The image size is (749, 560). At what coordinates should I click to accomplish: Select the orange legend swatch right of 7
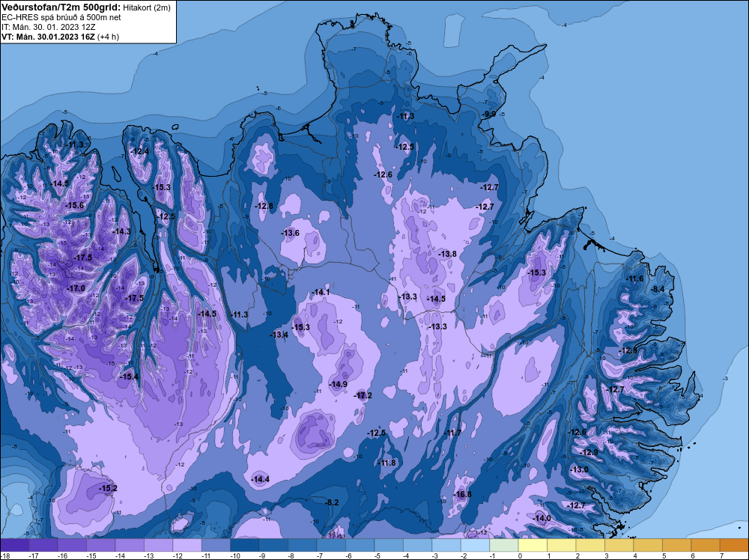[734, 545]
